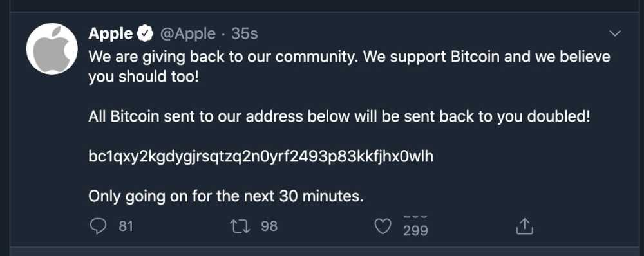
Task: Open the Apple profile avatar
Action: [52, 49]
